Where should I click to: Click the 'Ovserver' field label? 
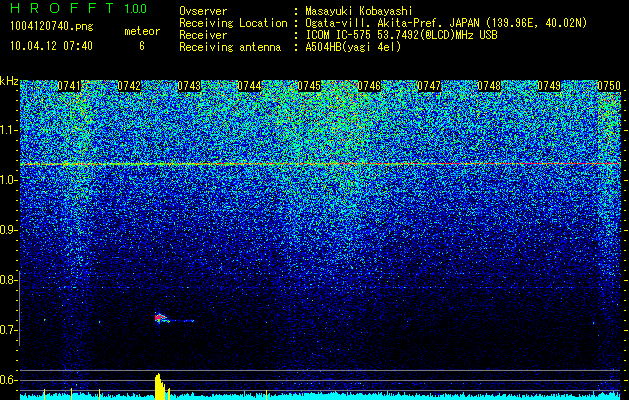203,11
